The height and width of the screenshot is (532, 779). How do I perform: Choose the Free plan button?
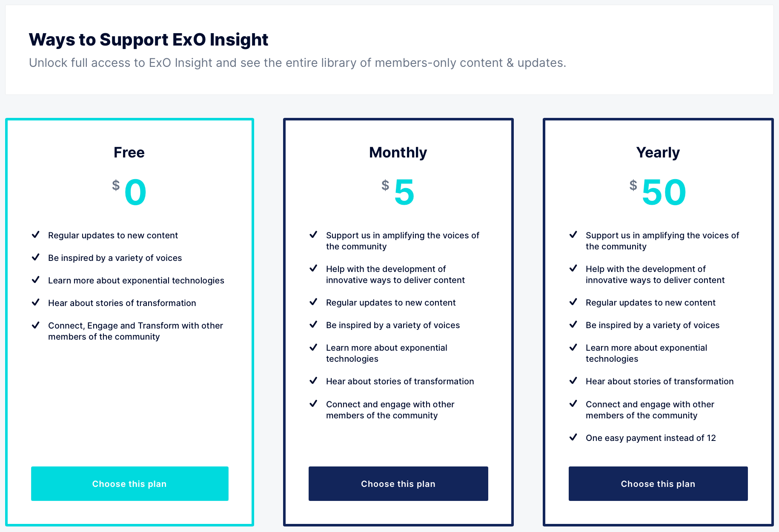click(130, 483)
